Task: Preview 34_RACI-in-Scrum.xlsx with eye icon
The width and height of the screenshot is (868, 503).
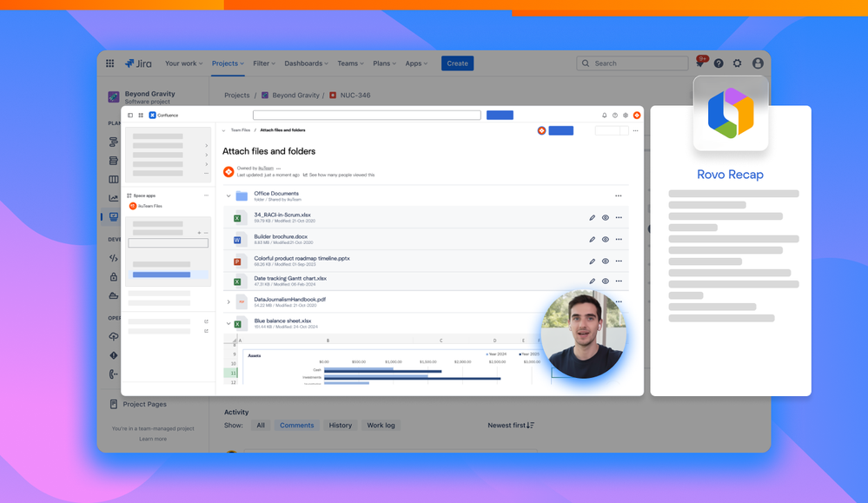Action: coord(606,217)
